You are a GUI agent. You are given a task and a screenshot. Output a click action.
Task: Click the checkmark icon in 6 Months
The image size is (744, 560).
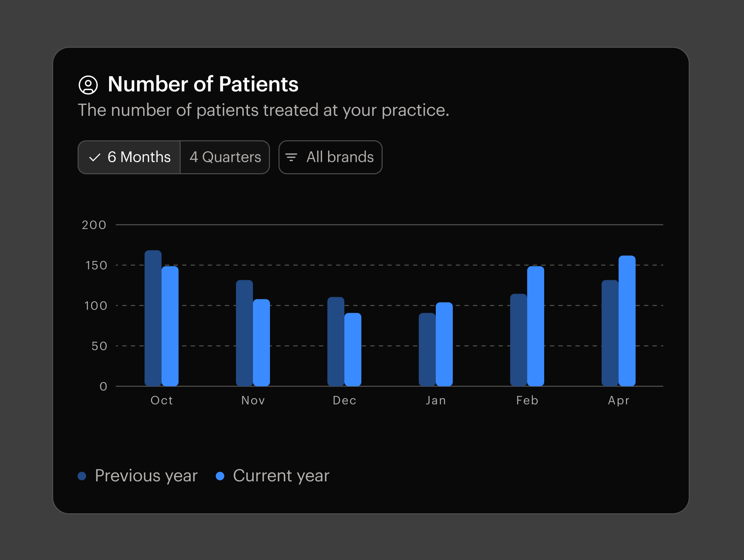[95, 158]
